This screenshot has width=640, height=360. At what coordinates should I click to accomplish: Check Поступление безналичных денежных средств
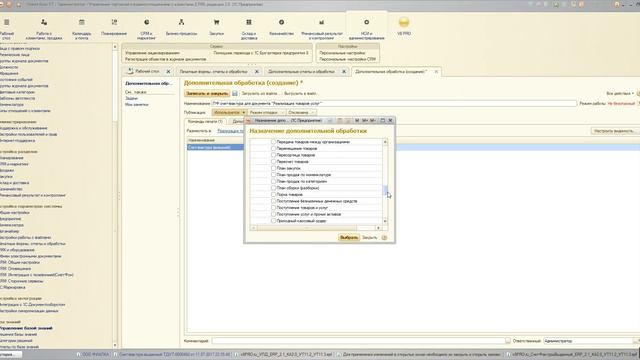coord(273,201)
